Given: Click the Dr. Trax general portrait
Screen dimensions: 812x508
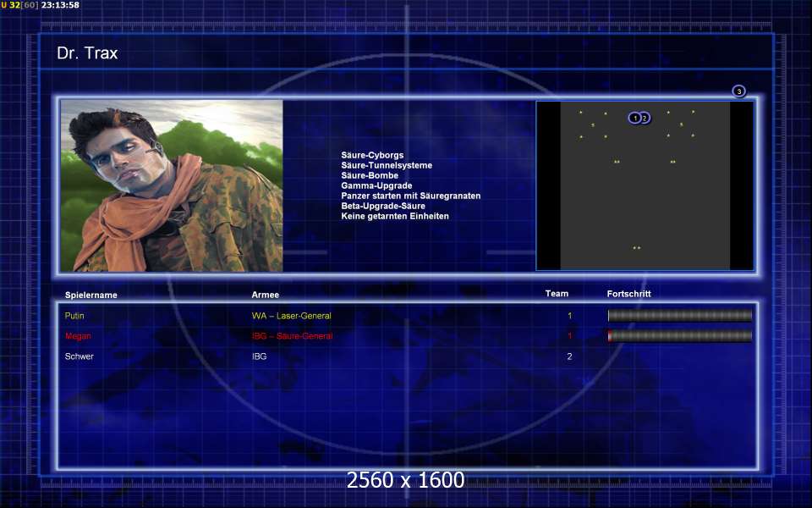Looking at the screenshot, I should [x=172, y=185].
